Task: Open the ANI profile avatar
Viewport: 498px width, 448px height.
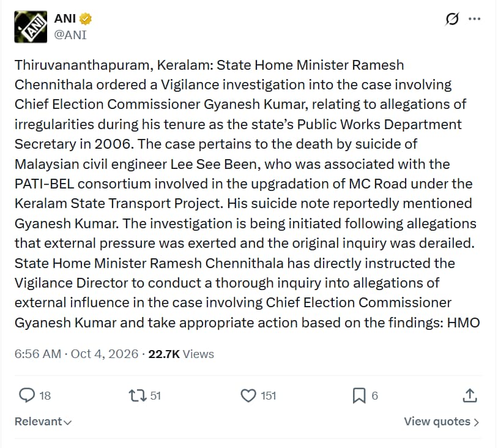Action: tap(31, 27)
